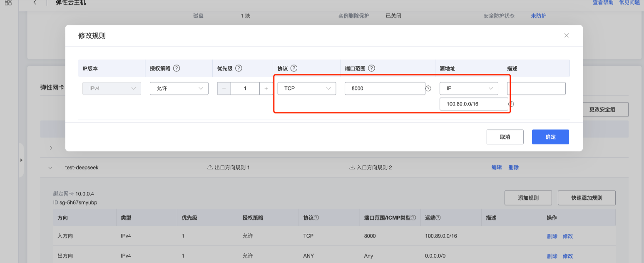This screenshot has width=644, height=263.
Task: Go back using the header arrow
Action: pos(35,3)
